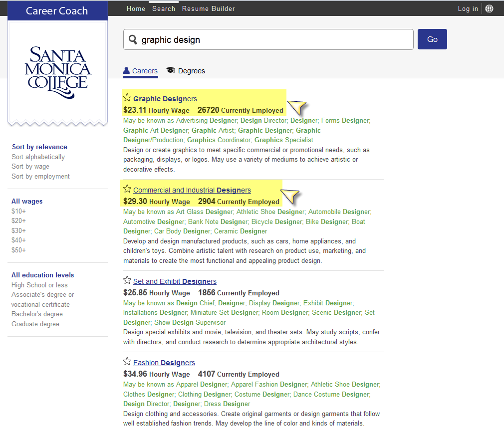The height and width of the screenshot is (433, 504).
Task: Open the Resume Builder menu item
Action: pyautogui.click(x=208, y=8)
